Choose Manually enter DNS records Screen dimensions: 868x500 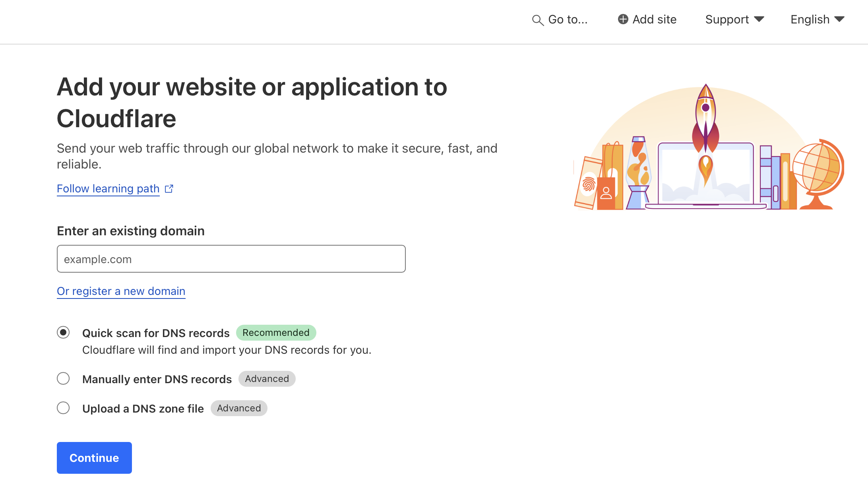63,379
